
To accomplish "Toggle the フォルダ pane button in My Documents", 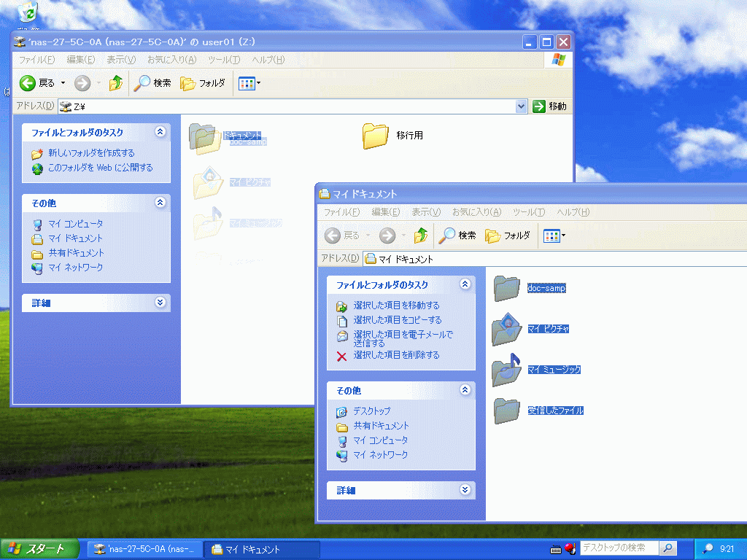I will click(508, 236).
